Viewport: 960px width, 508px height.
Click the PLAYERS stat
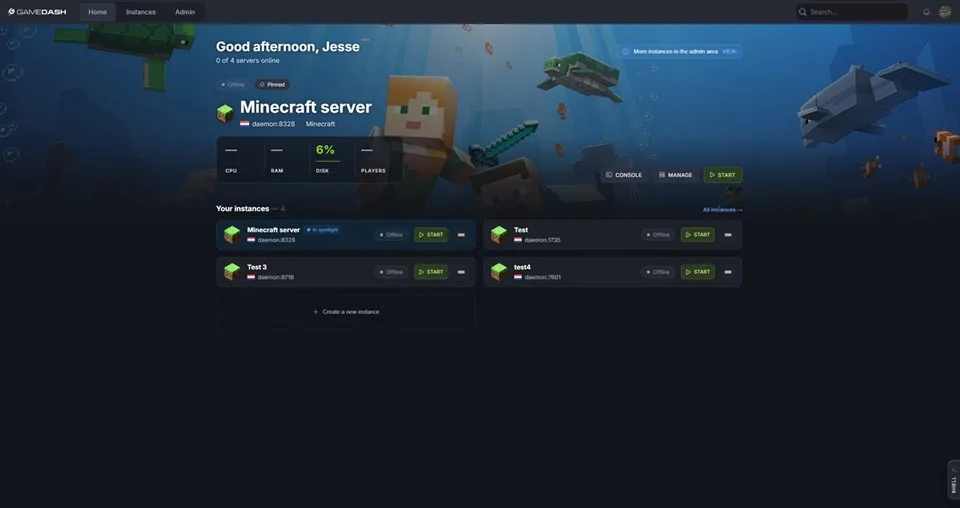coord(378,159)
